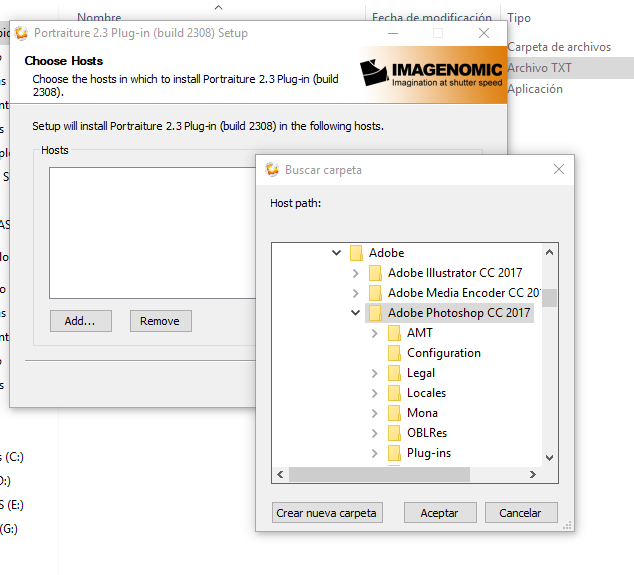Expand the AMT folder node
This screenshot has height=575, width=634.
pyautogui.click(x=374, y=333)
